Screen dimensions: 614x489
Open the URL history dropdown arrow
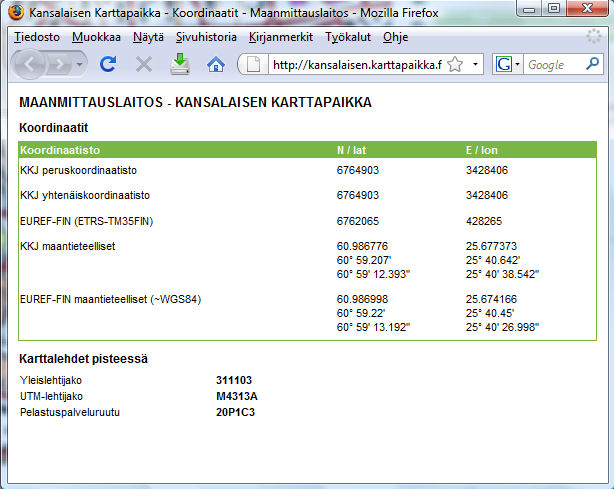475,65
